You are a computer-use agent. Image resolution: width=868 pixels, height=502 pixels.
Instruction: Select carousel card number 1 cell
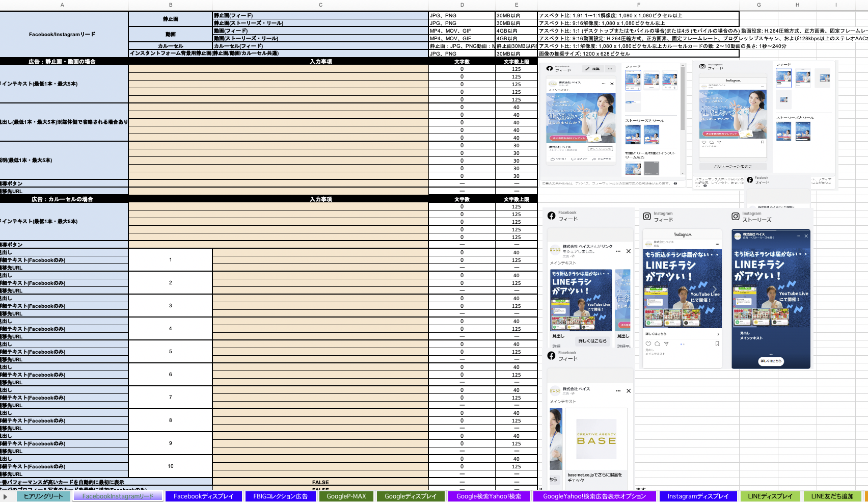171,260
